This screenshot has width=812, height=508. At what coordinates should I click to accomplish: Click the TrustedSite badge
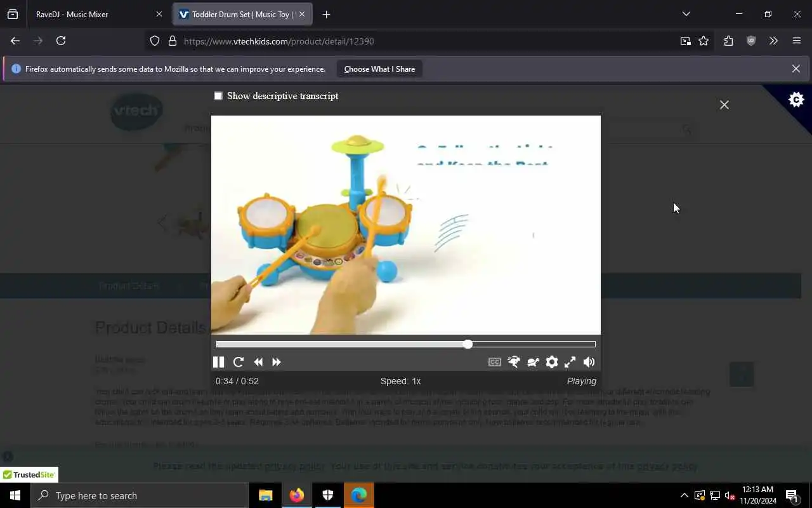point(29,475)
